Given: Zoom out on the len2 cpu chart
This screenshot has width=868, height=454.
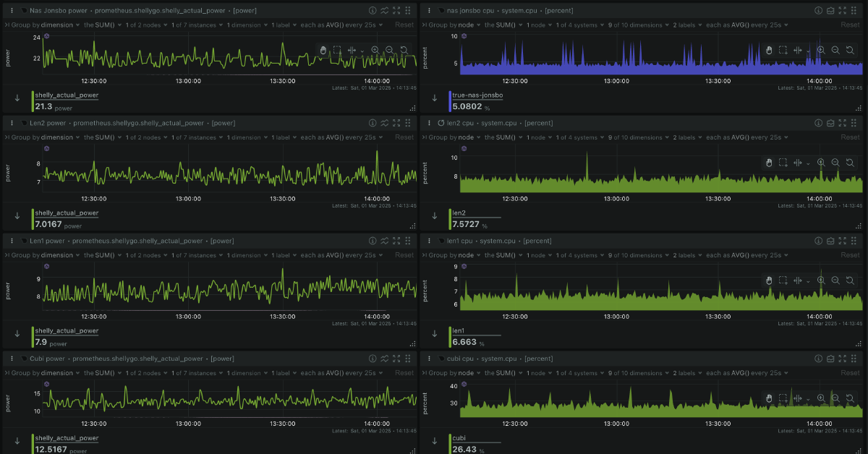Looking at the screenshot, I should [835, 163].
